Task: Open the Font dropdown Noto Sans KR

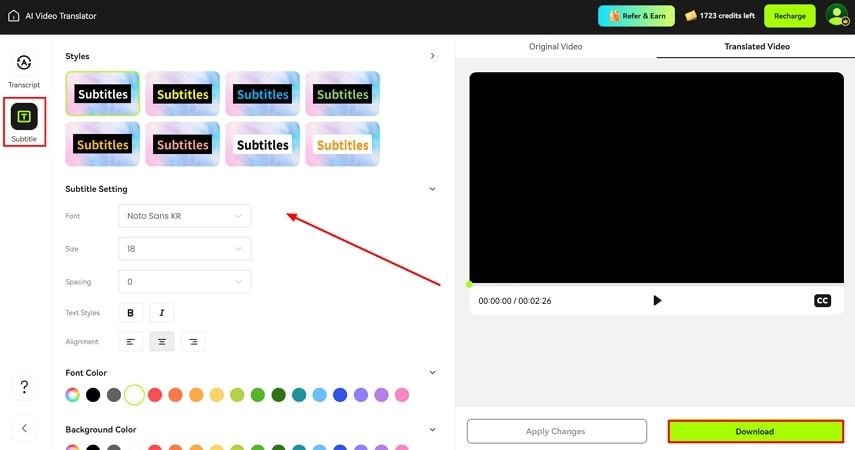Action: coord(185,216)
